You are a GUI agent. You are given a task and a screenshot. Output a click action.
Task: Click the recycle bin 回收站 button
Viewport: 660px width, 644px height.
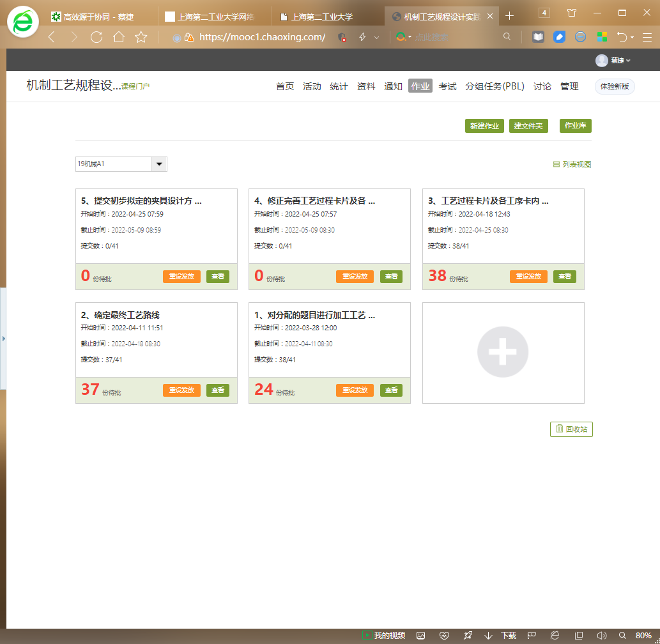tap(571, 429)
